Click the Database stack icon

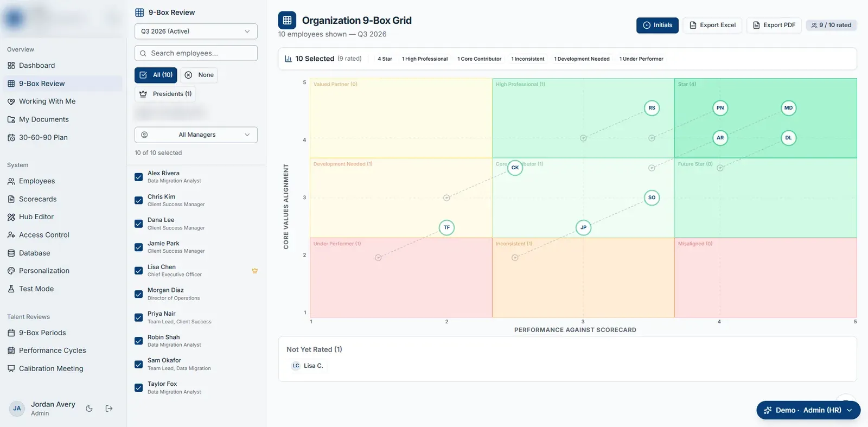pos(11,253)
